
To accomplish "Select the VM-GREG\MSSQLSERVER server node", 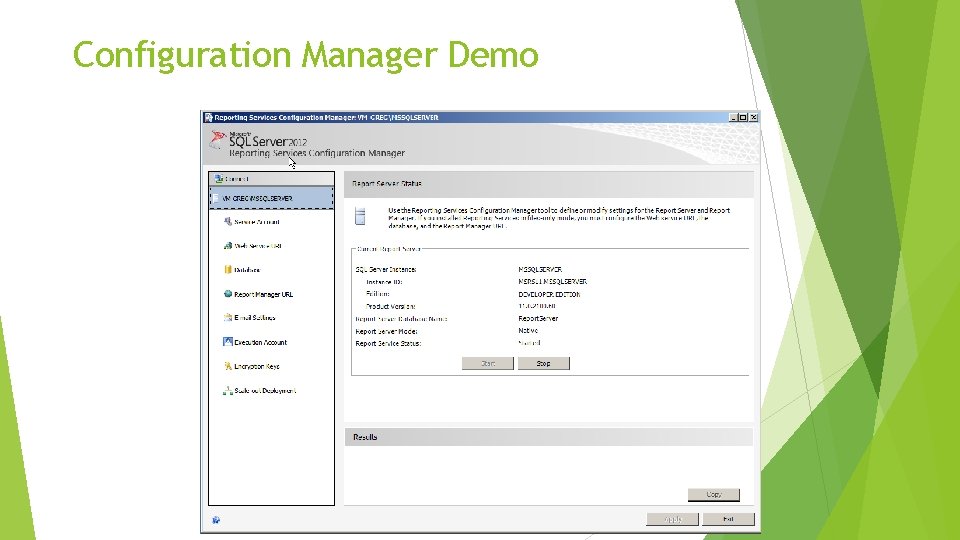I will 271,198.
